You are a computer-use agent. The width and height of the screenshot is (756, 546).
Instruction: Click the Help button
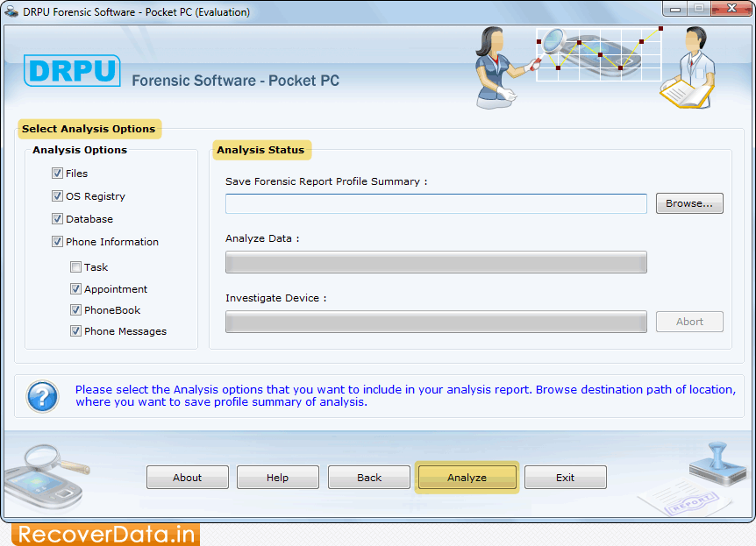point(278,477)
